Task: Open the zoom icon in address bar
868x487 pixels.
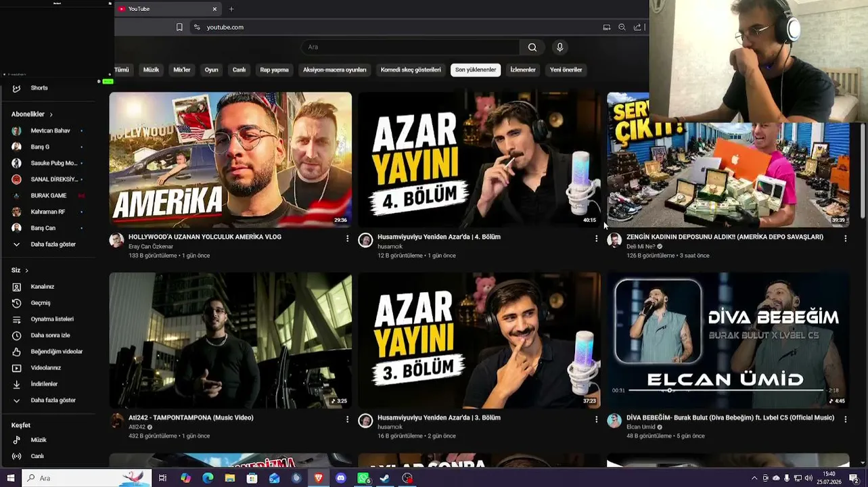Action: coord(622,27)
